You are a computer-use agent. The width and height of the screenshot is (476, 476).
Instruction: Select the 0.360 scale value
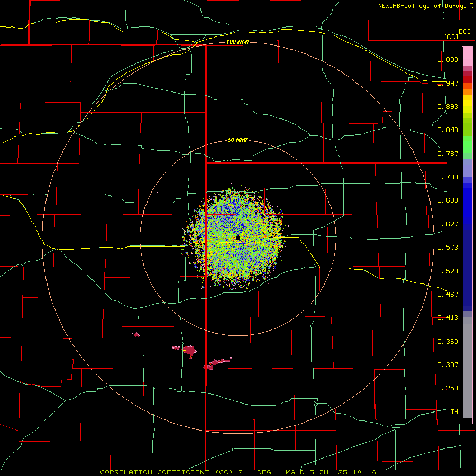click(448, 341)
